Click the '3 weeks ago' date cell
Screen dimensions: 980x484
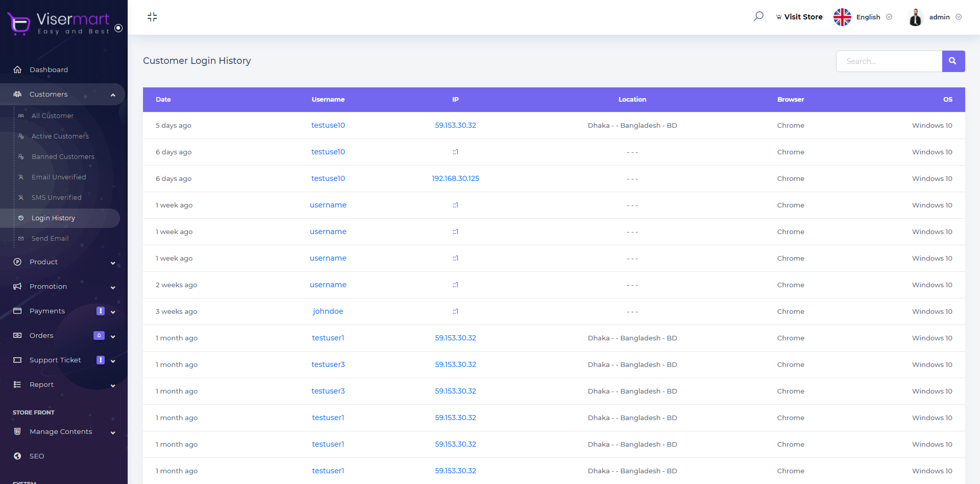tap(176, 311)
